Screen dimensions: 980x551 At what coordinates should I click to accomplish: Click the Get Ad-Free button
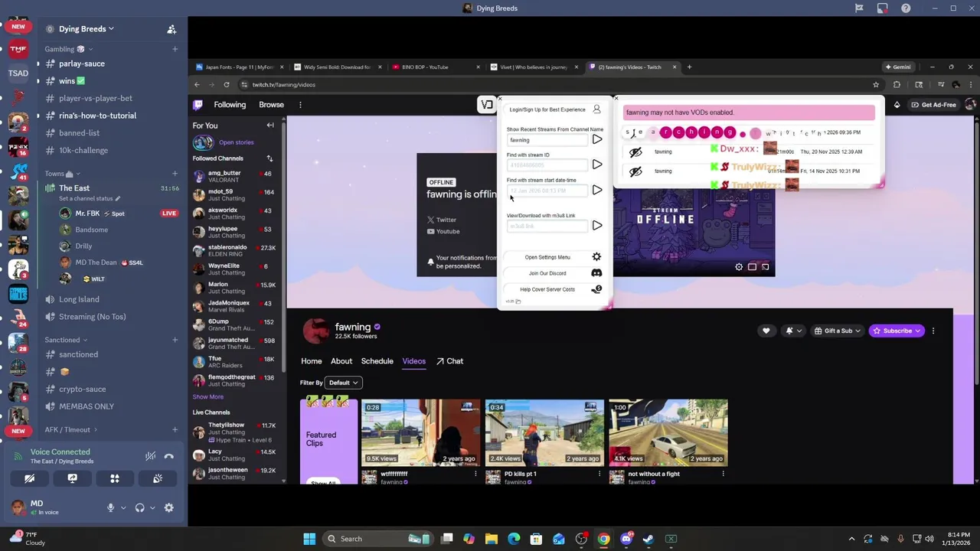[933, 105]
